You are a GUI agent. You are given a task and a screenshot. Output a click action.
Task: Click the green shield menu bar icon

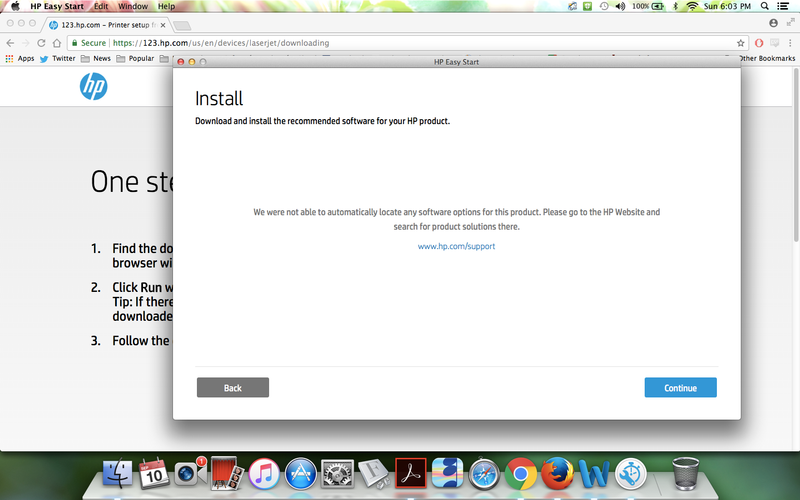[x=588, y=6]
